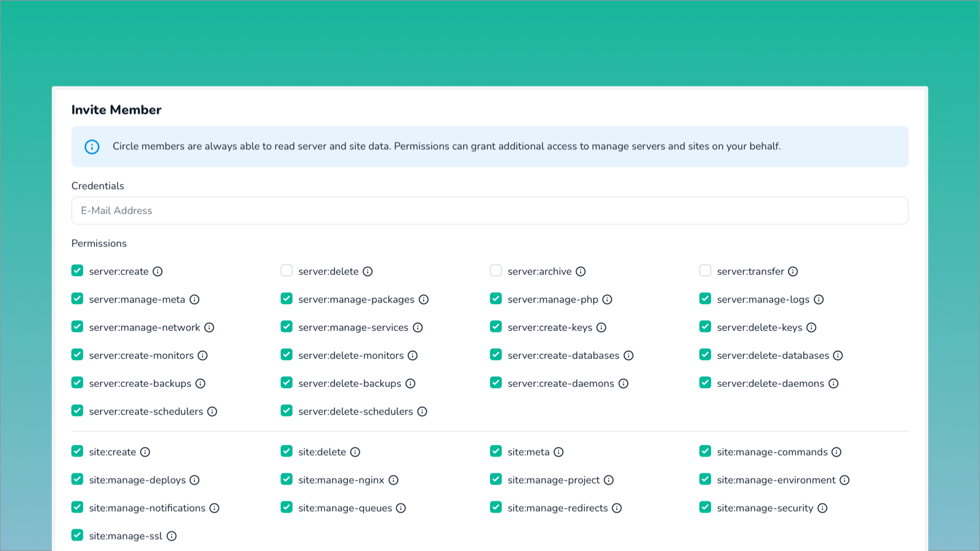
Task: Uncheck the site:manage-queues permission
Action: click(x=286, y=507)
